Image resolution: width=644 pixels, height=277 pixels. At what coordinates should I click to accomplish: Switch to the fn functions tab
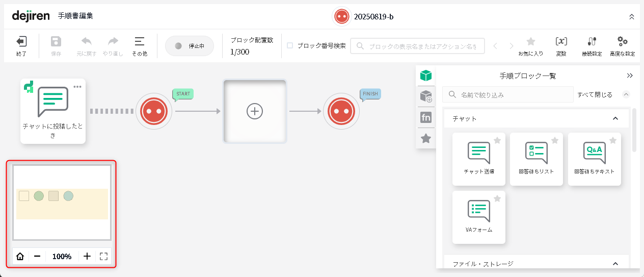click(426, 118)
